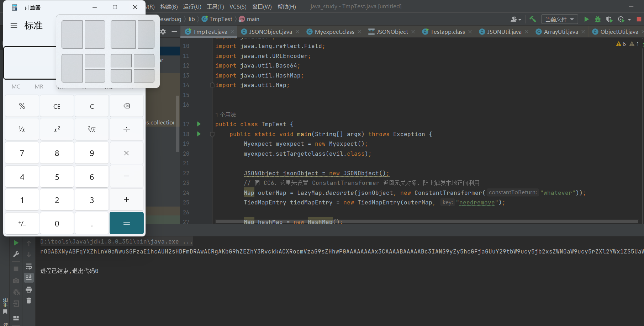This screenshot has height=326, width=644.
Task: Run current file with green play icon
Action: coord(587,19)
